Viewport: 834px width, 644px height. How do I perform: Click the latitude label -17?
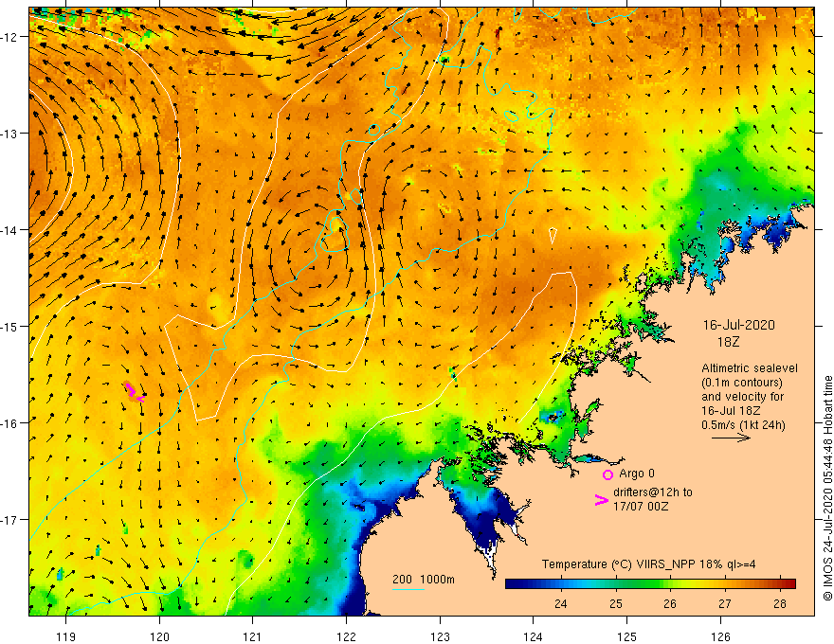point(9,520)
